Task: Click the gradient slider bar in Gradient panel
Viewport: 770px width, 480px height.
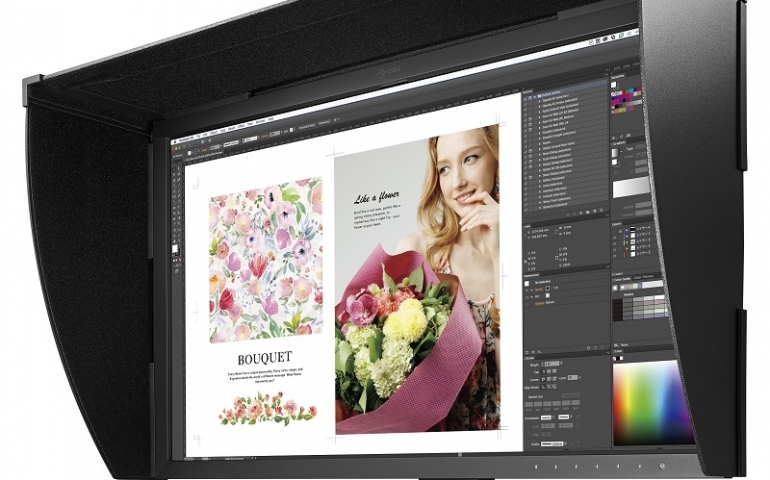Action: pyautogui.click(x=631, y=188)
